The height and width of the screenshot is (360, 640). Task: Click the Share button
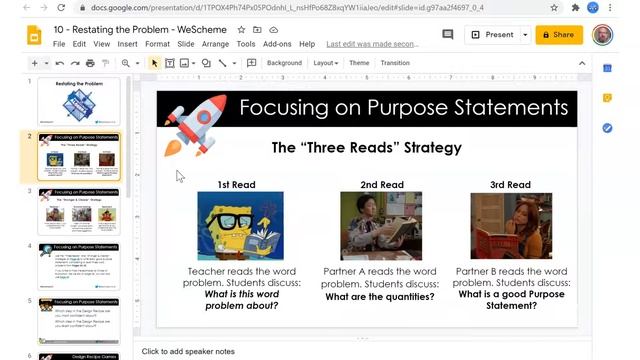(x=559, y=35)
